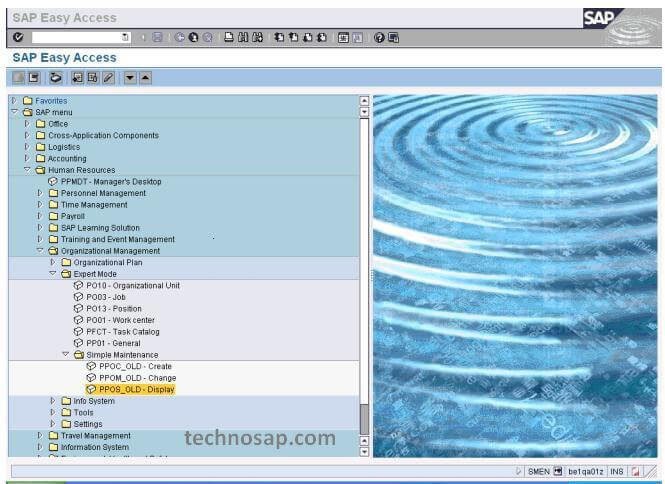The height and width of the screenshot is (484, 665).
Task: Expand the Office folder
Action: click(x=27, y=123)
